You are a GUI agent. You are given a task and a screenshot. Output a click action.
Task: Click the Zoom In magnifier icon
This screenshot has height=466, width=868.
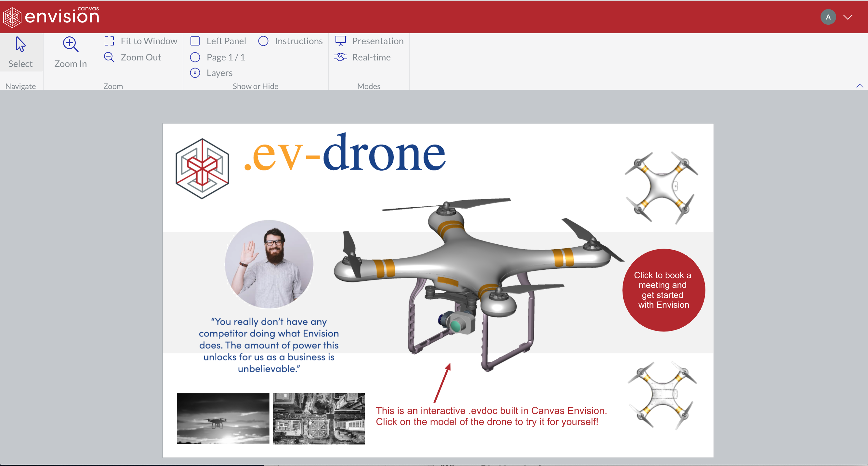click(x=70, y=44)
